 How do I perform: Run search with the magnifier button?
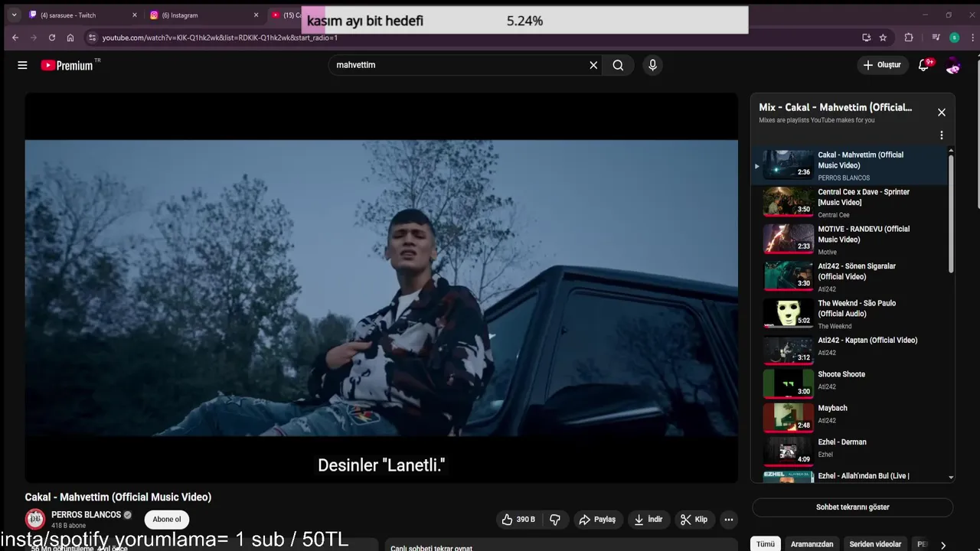(618, 65)
